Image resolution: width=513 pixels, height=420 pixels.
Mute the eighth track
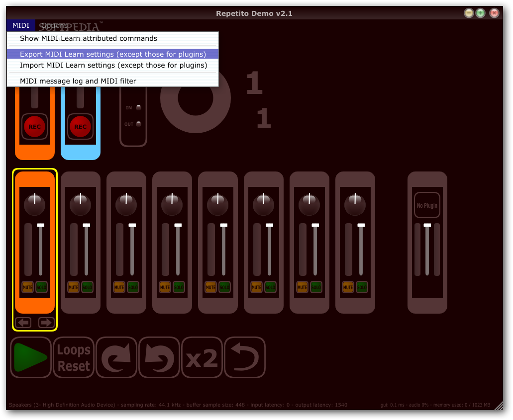point(348,287)
